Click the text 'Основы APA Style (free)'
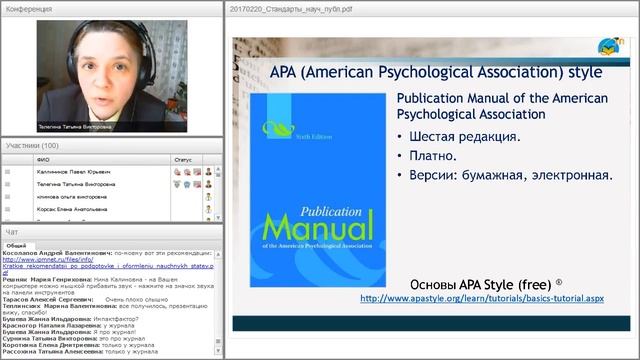This screenshot has width=640, height=360. pyautogui.click(x=480, y=285)
